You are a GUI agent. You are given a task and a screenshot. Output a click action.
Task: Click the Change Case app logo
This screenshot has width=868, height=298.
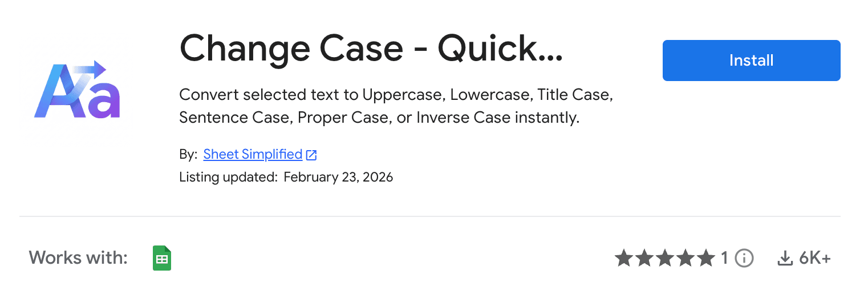pyautogui.click(x=78, y=91)
